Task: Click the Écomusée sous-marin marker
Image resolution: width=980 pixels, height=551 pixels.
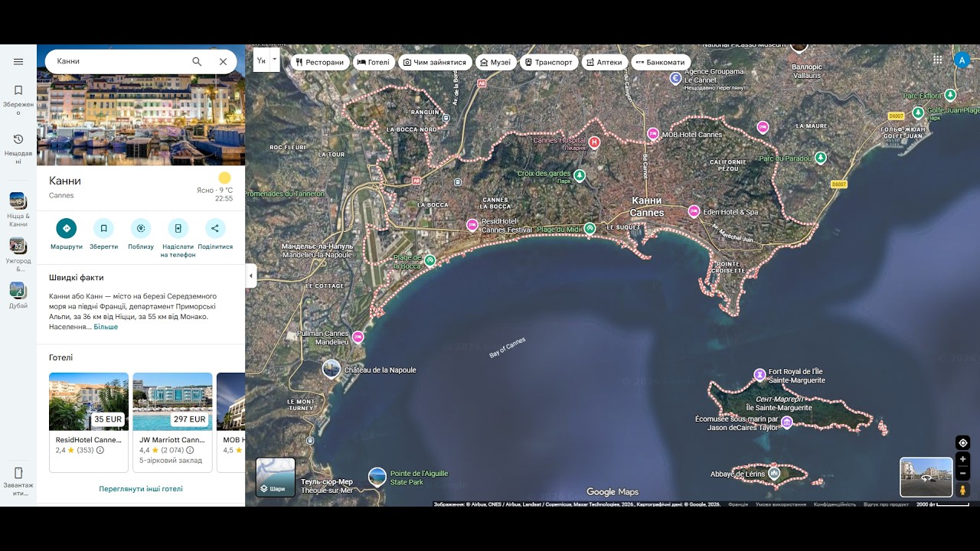Action: (786, 422)
